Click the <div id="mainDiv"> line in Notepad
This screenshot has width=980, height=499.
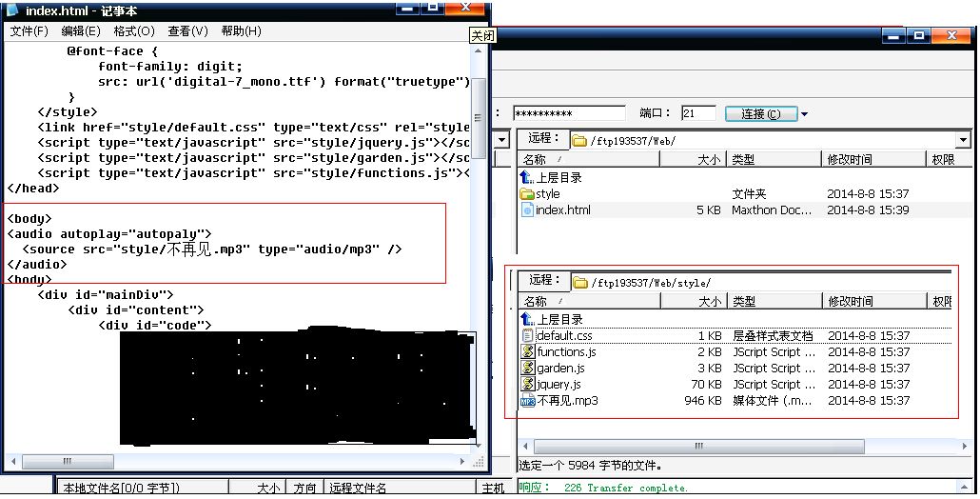[105, 294]
